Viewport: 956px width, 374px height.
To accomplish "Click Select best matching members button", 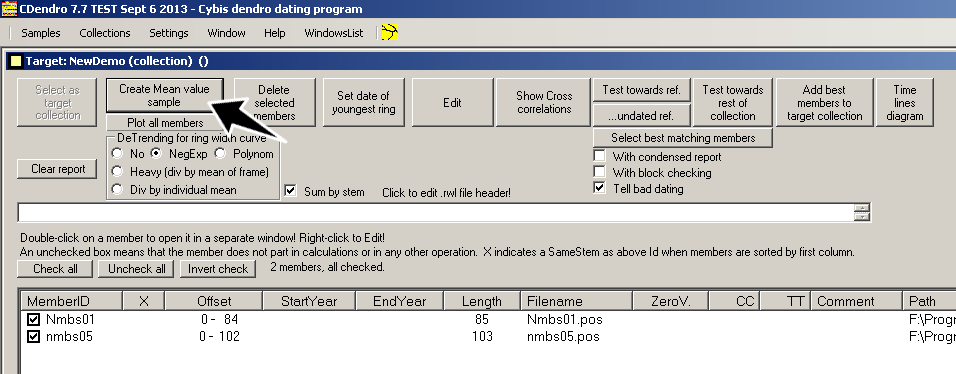I will 683,138.
